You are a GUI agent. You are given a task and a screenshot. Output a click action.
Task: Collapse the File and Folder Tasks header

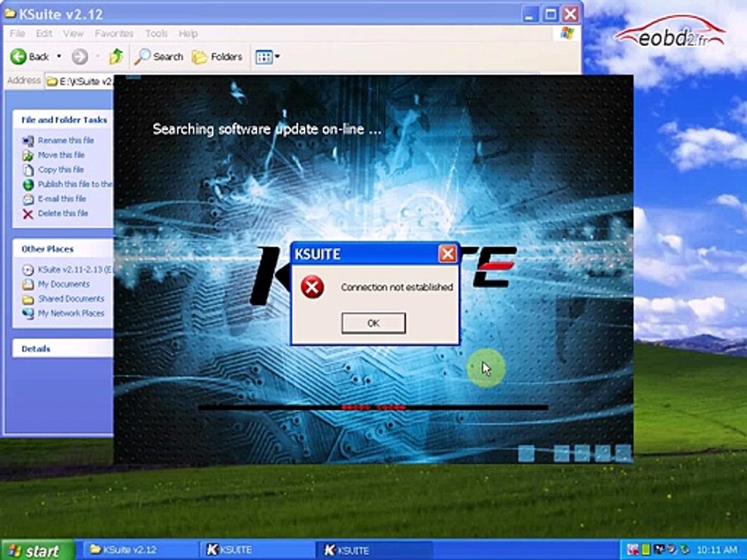[x=63, y=120]
